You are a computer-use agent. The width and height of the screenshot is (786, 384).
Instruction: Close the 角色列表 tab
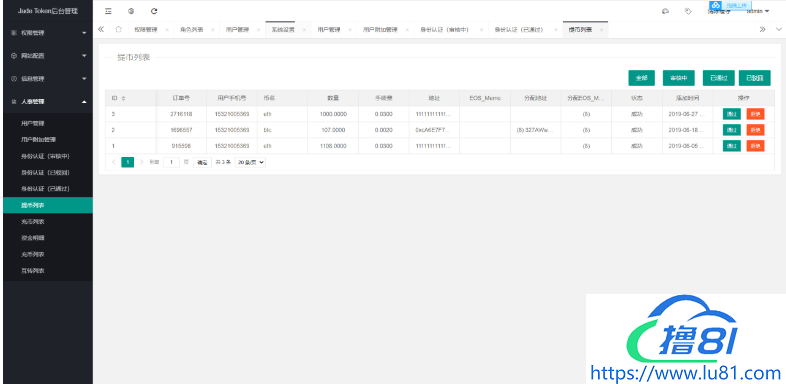(213, 30)
